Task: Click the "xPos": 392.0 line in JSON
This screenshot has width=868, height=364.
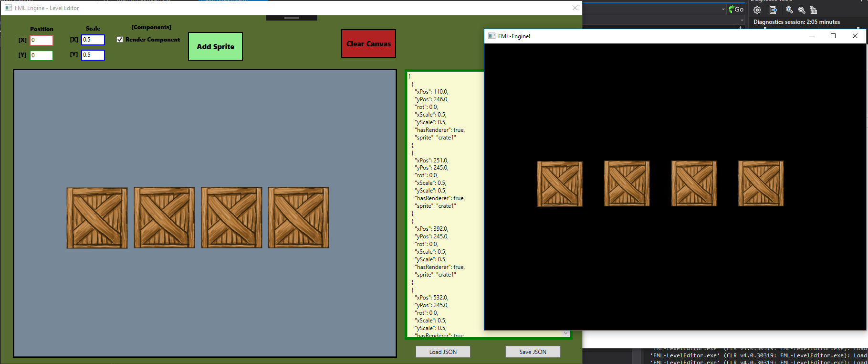Action: [x=431, y=229]
